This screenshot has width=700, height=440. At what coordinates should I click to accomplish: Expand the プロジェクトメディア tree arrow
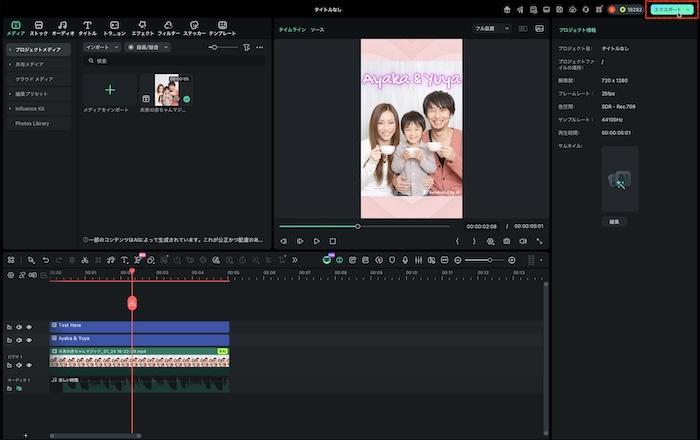[x=10, y=50]
